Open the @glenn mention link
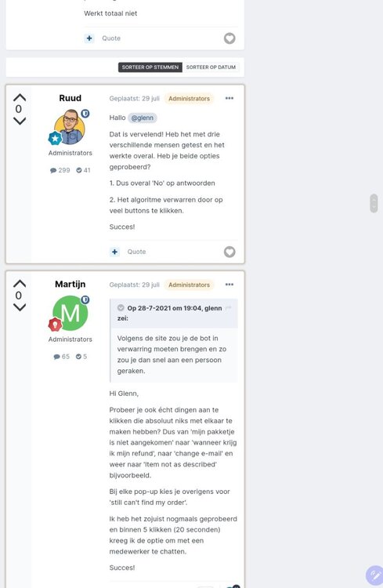This screenshot has height=588, width=383. tap(143, 118)
